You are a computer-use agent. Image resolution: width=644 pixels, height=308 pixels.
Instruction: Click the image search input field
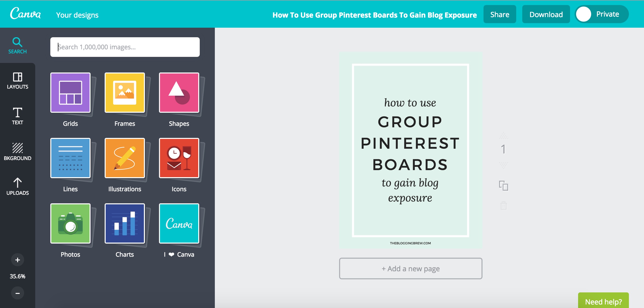[125, 47]
